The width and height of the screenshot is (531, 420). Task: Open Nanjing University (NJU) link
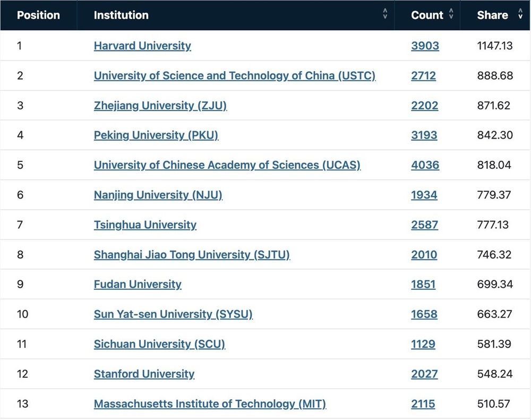pyautogui.click(x=158, y=195)
